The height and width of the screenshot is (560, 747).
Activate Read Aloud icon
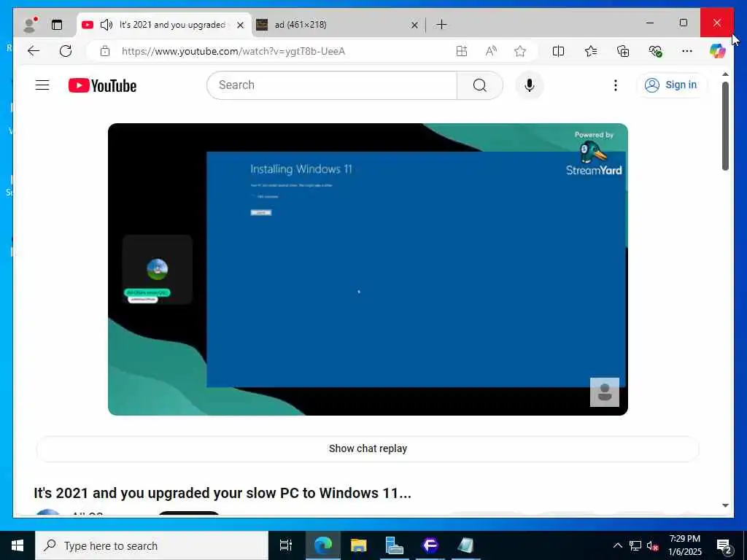click(491, 51)
